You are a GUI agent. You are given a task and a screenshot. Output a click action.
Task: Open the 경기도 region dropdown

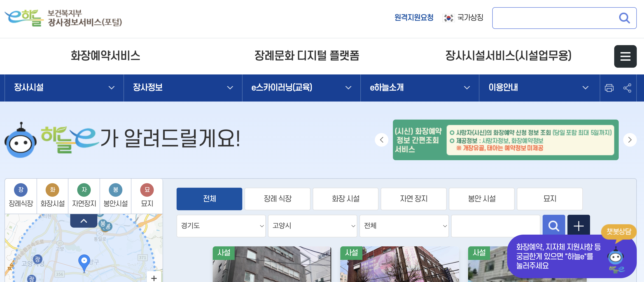221,226
